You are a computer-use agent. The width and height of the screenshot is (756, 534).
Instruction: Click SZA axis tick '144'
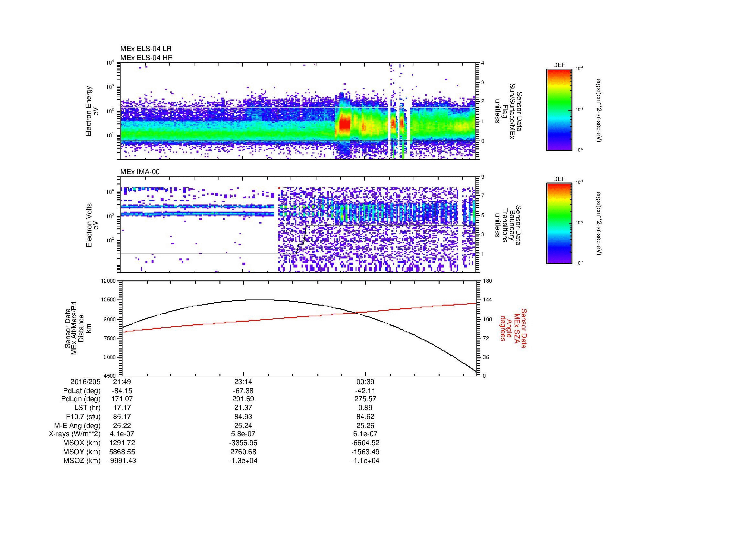point(488,300)
